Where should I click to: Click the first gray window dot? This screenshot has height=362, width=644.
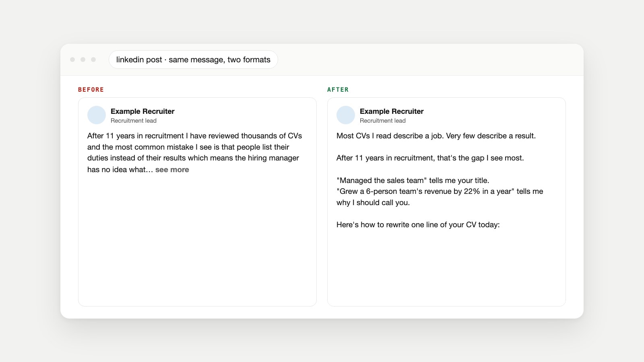(x=72, y=60)
